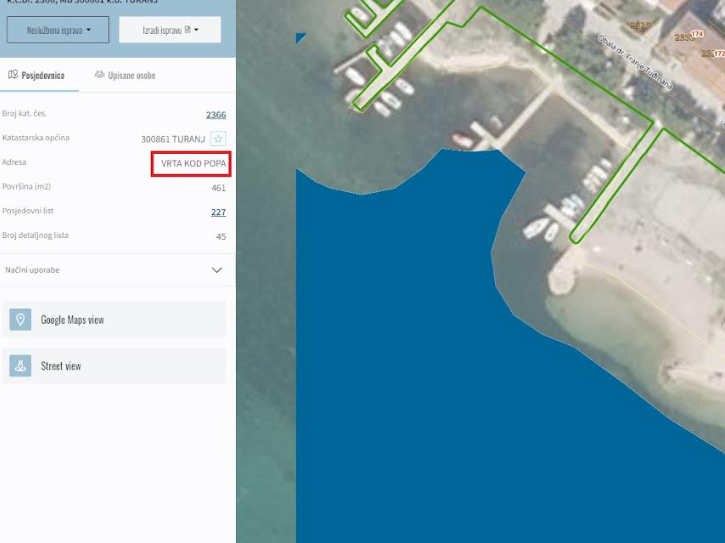Click the people icon beside Upisane osobe
The image size is (725, 543).
(x=100, y=75)
